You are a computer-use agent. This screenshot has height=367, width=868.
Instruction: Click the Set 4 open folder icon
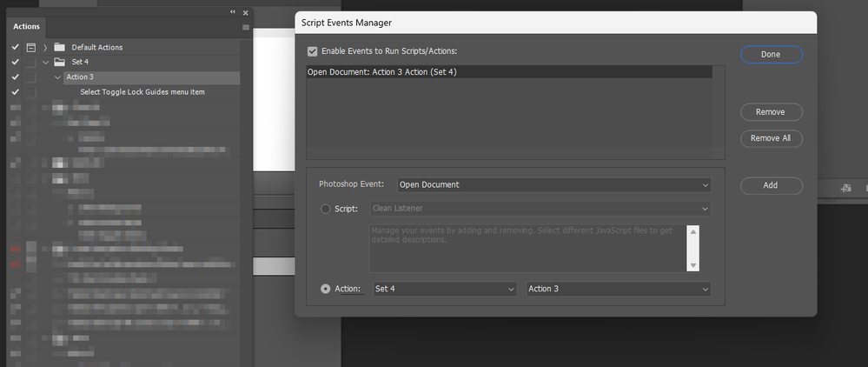(x=59, y=62)
